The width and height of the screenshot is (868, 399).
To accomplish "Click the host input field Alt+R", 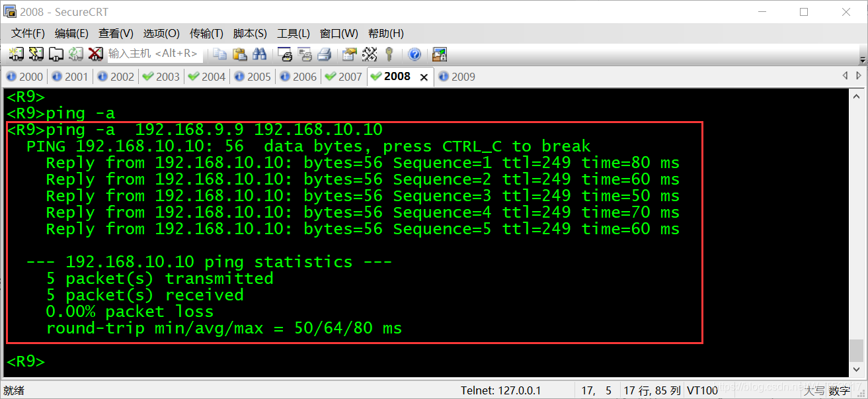I will [155, 54].
